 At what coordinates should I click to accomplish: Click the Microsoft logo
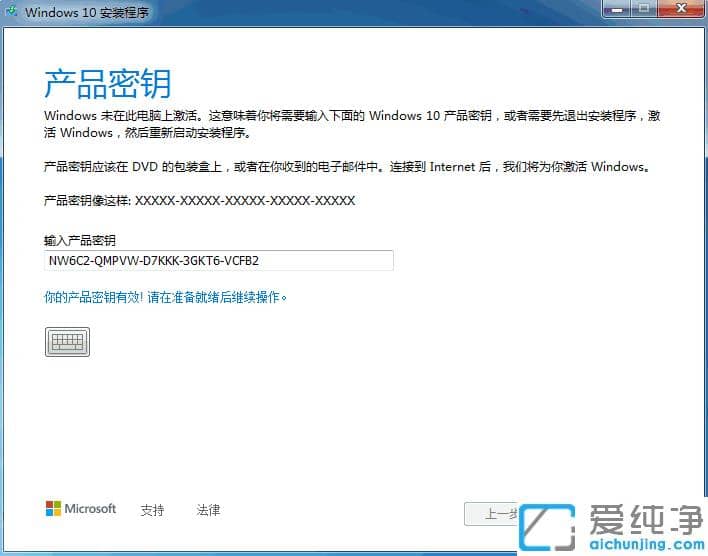(x=81, y=509)
